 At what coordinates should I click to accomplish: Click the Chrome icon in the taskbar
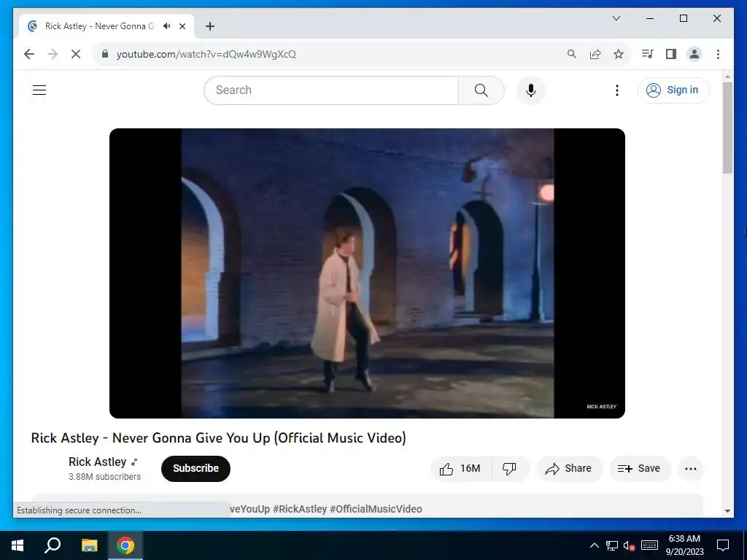click(x=125, y=545)
